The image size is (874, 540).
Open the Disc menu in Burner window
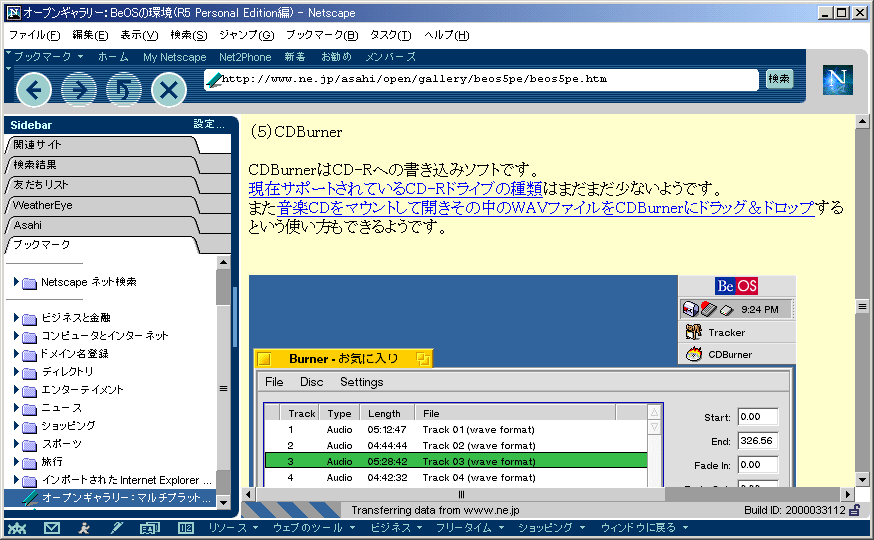(x=312, y=382)
